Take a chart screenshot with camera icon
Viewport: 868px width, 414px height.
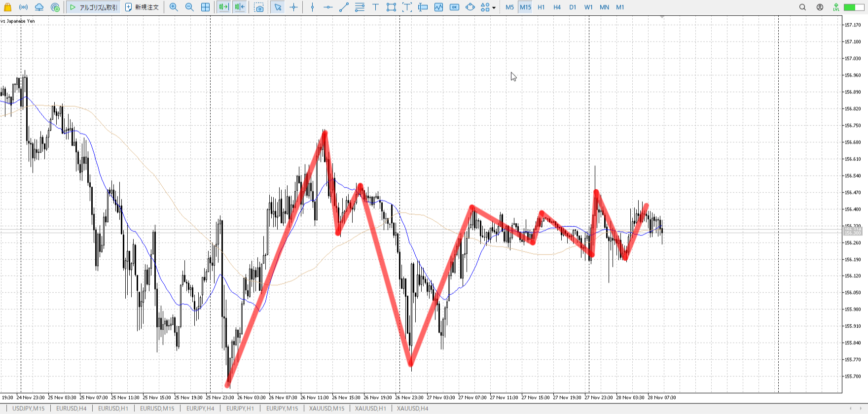click(259, 7)
